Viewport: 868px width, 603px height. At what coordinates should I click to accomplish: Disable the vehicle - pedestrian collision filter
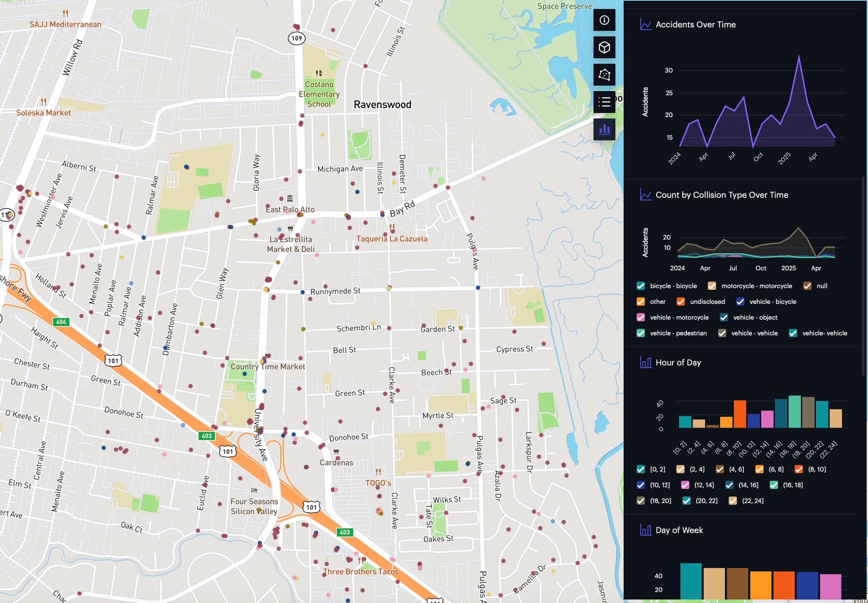click(x=641, y=333)
